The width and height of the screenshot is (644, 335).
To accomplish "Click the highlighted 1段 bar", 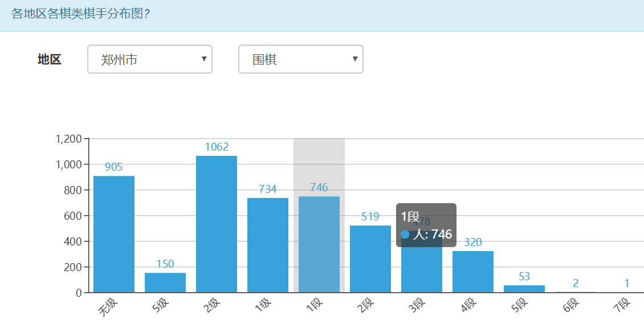I will [319, 244].
